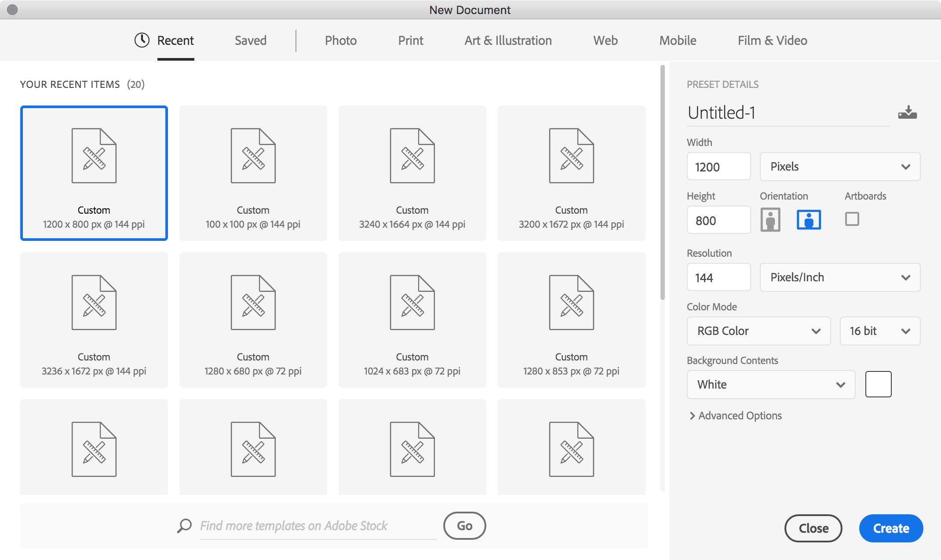Screen dimensions: 941x560
Task: Select the 100x100 px recent template
Action: 253,173
